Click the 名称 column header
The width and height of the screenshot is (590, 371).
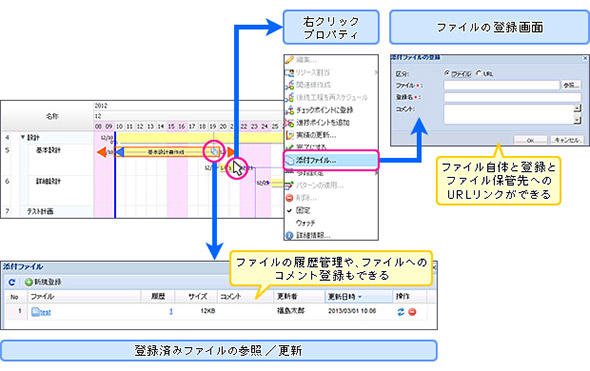click(52, 116)
